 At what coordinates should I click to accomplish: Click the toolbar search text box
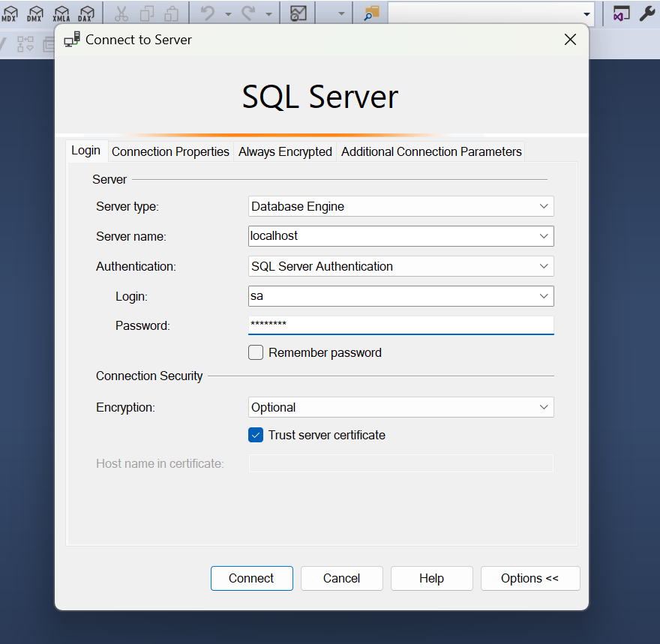pos(484,14)
